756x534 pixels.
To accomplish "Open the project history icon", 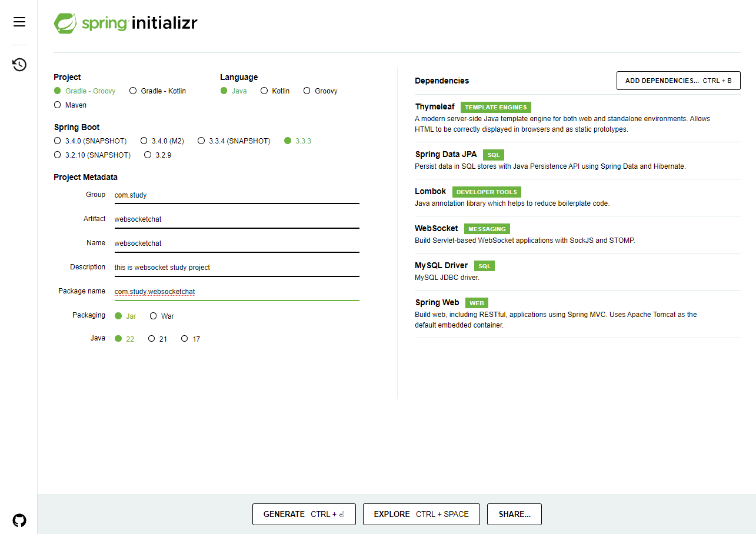I will [19, 65].
